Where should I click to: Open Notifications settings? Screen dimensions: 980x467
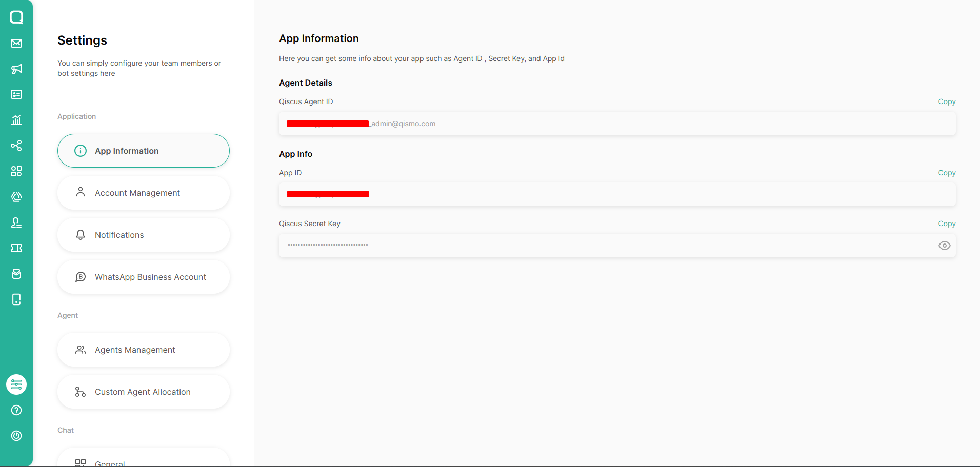144,235
